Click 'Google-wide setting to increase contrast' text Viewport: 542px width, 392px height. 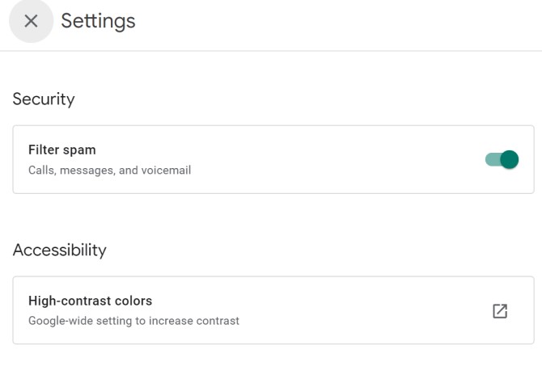pos(133,321)
